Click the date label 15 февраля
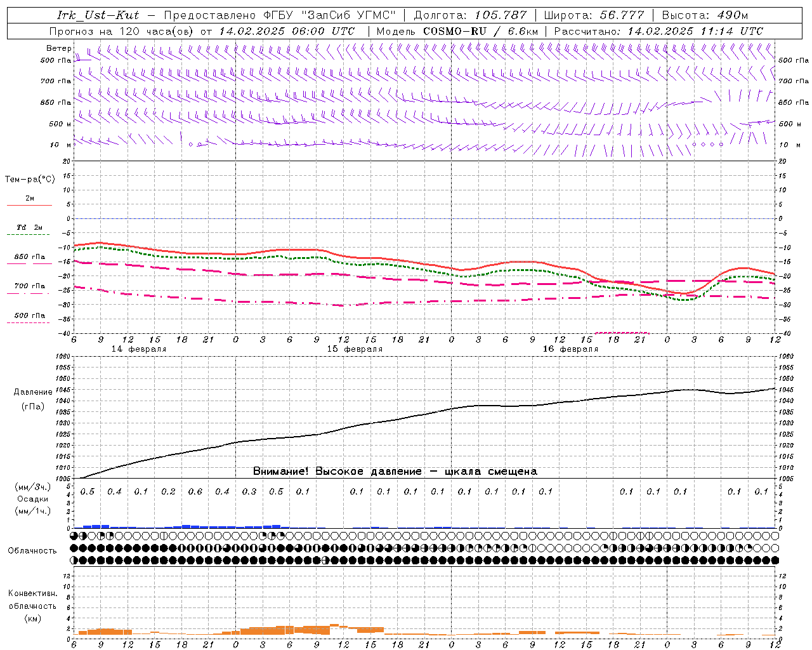This screenshot has height=650, width=812. [x=355, y=349]
